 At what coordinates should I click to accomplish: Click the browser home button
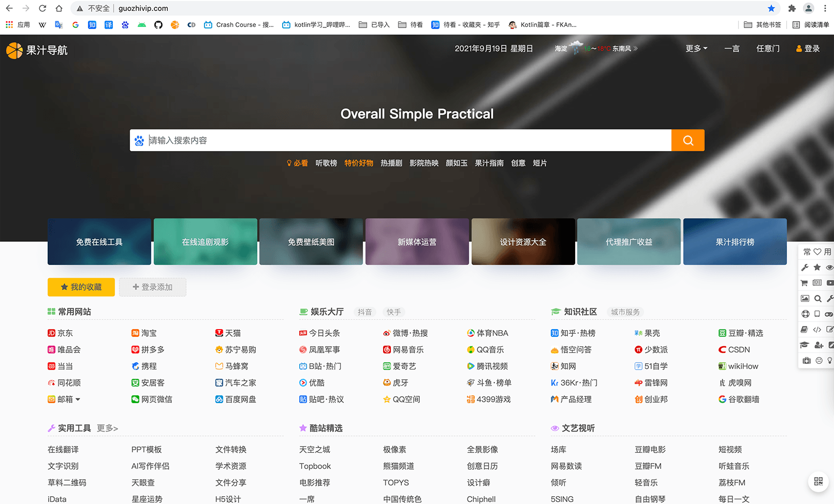tap(59, 8)
